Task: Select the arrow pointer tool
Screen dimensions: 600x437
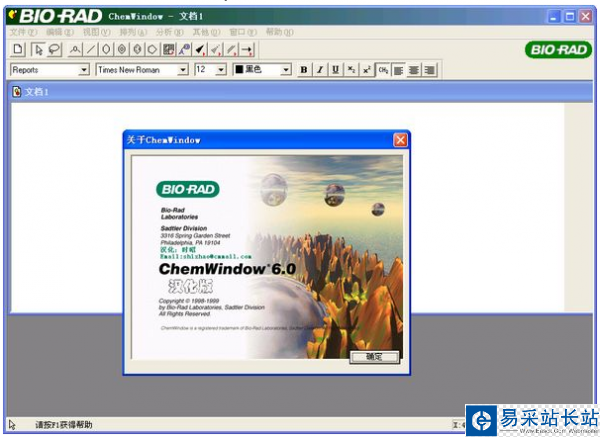Action: [38, 49]
